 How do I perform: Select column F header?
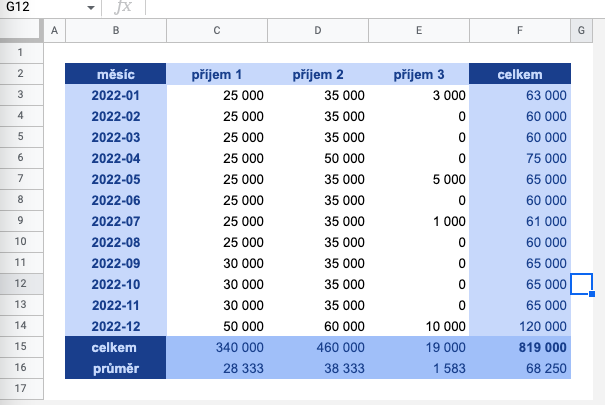[520, 30]
